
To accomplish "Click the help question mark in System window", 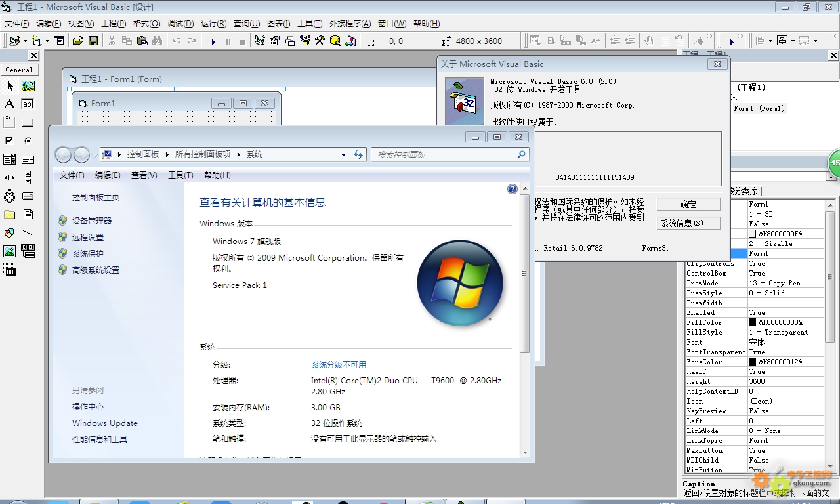I will coord(513,189).
